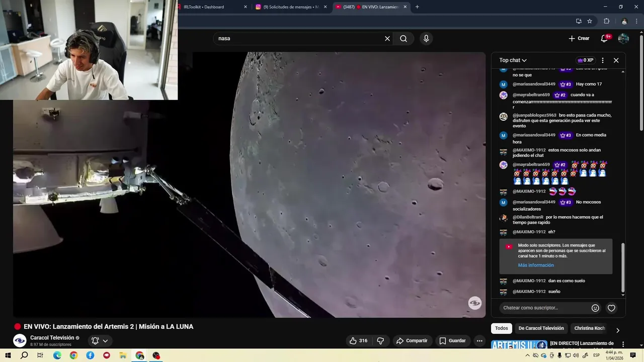Bookmark this page with the star icon
This screenshot has height=362, width=644.
click(590, 21)
